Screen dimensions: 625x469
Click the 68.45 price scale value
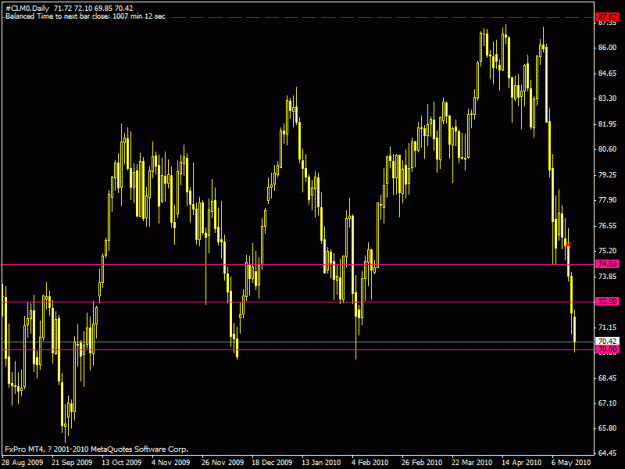tap(607, 378)
